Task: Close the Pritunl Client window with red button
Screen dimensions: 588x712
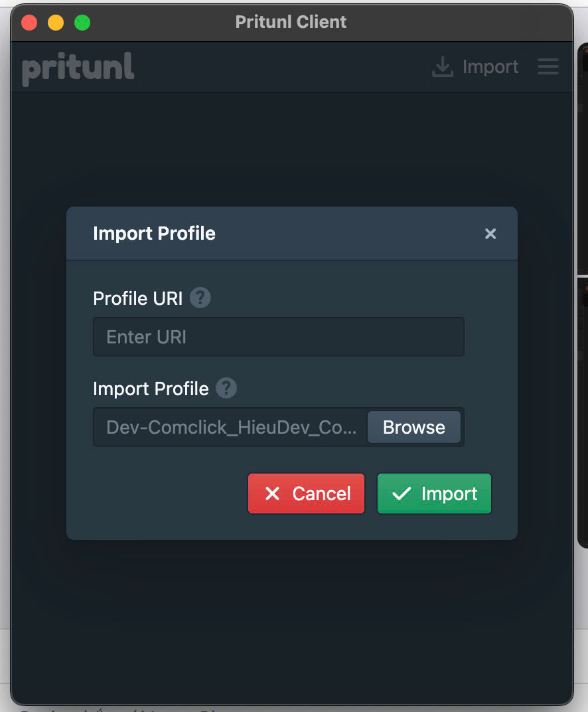Action: tap(29, 23)
